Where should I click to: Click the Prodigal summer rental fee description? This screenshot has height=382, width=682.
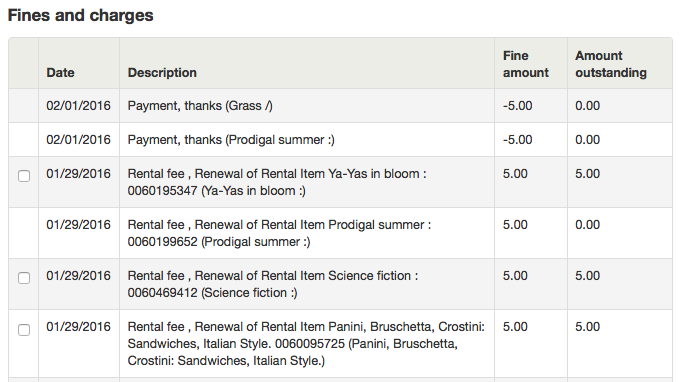click(279, 233)
